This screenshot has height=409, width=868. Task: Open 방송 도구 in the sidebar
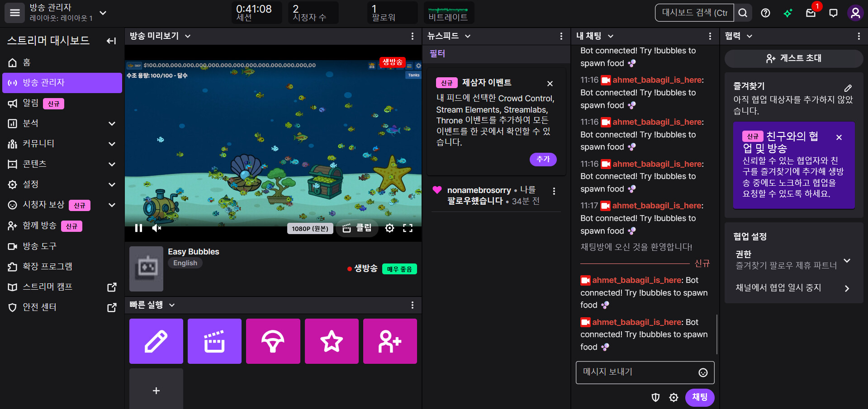point(62,246)
